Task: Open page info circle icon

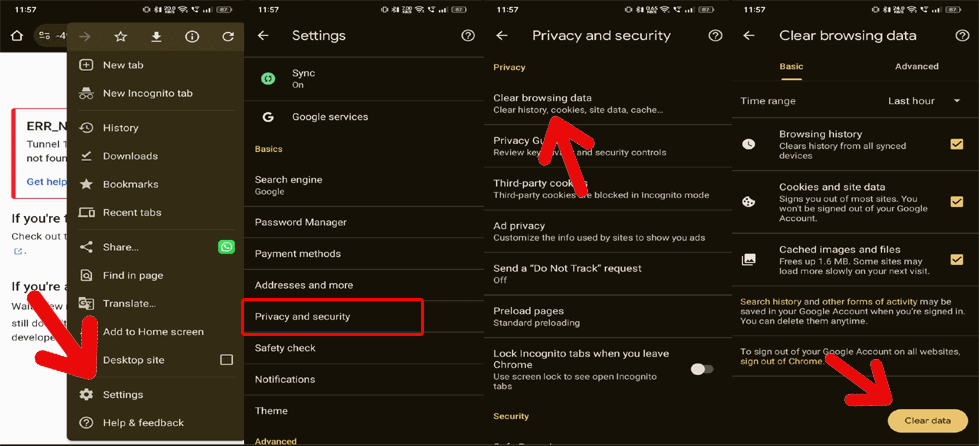Action: click(x=192, y=36)
